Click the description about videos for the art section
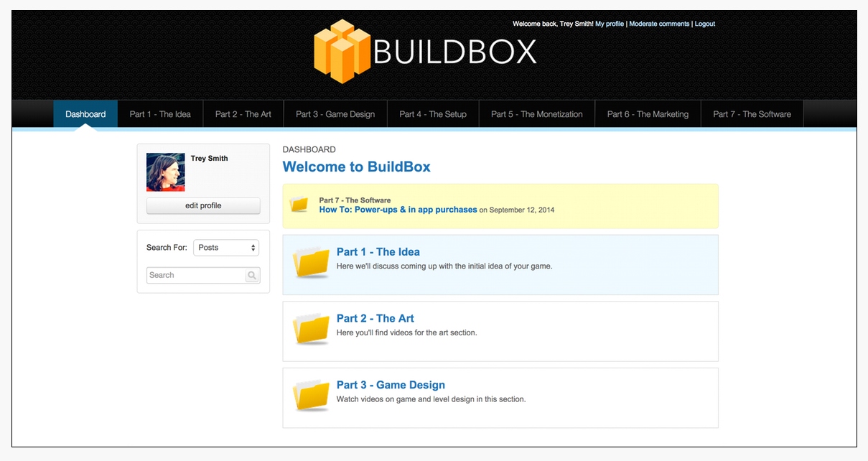 point(407,333)
